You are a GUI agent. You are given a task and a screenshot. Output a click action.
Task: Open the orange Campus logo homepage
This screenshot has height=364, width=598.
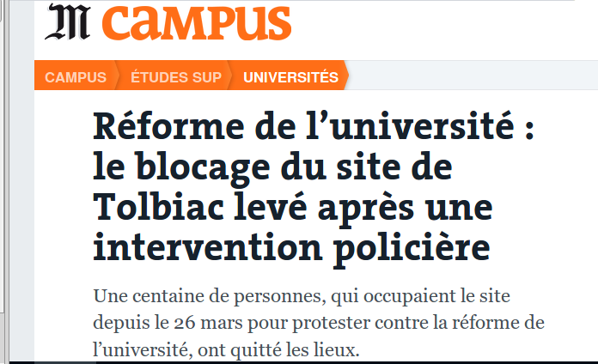197,23
